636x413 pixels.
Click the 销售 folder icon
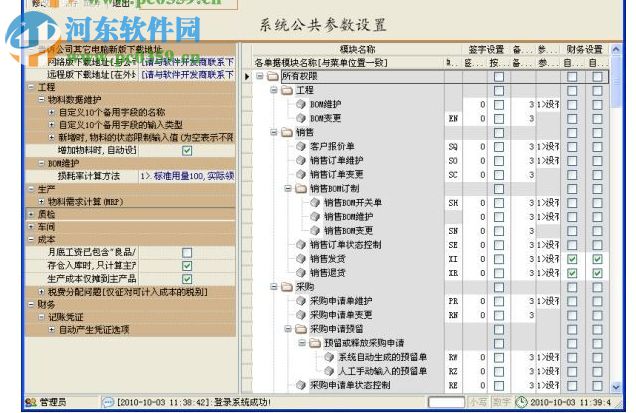coord(287,132)
